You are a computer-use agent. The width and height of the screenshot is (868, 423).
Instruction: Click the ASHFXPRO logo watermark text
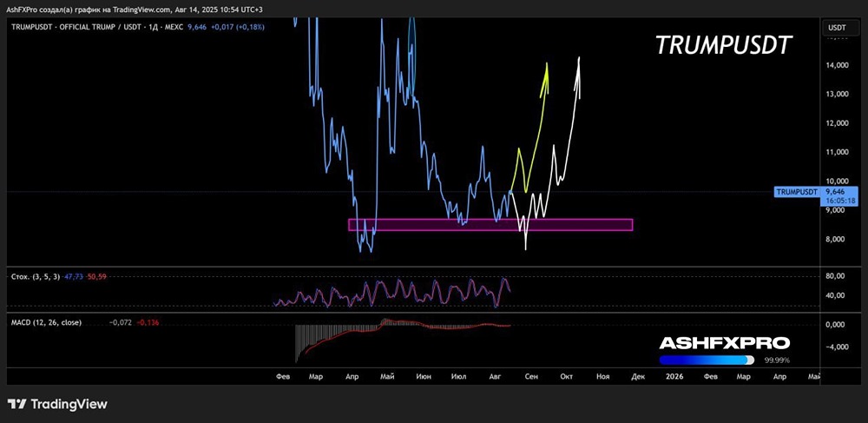[x=724, y=343]
